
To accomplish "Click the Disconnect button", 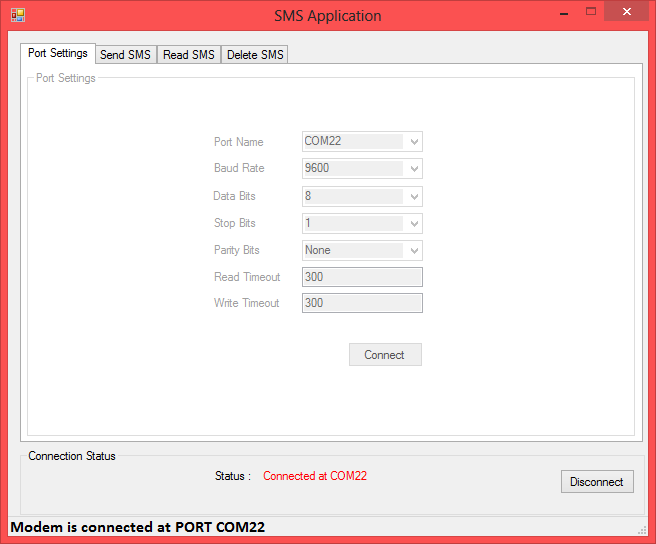I will [597, 482].
